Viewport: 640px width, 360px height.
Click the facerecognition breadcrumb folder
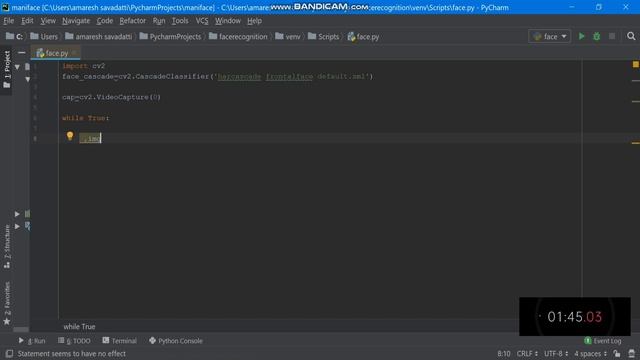238,36
